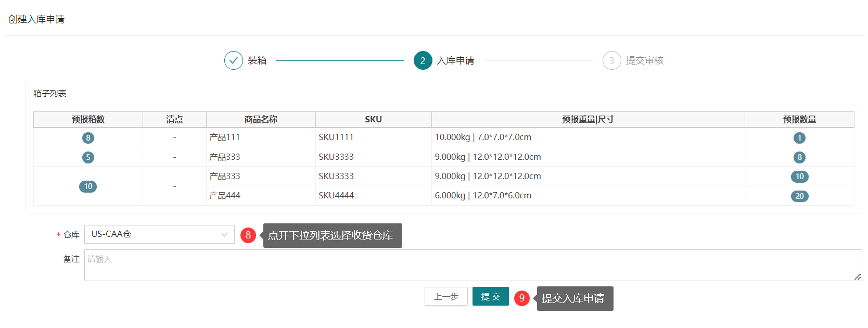
Task: Click the red number 9 annotation badge
Action: 521,298
